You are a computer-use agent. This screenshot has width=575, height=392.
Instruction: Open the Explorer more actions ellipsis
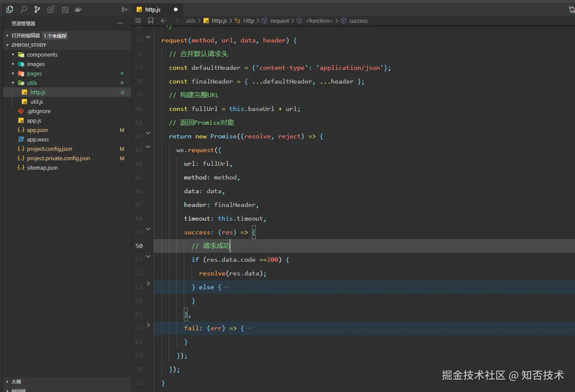[x=120, y=23]
